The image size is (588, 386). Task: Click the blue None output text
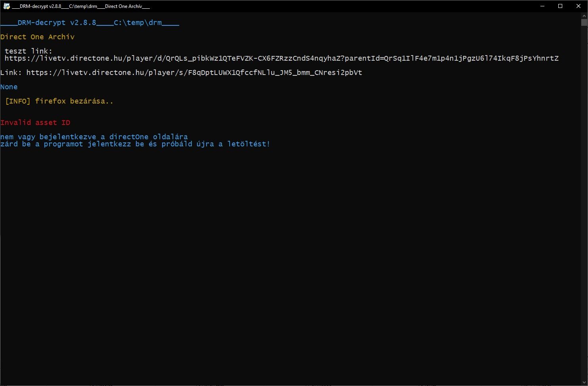point(9,87)
